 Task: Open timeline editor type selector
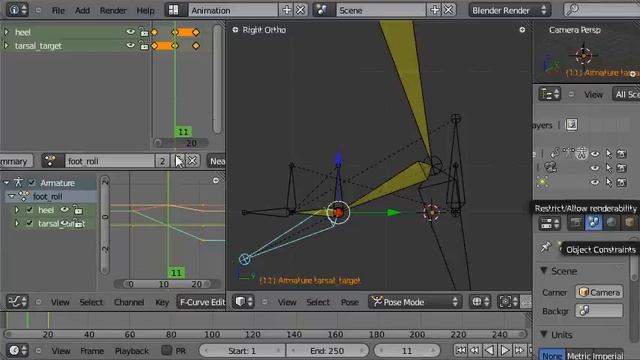tap(17, 350)
